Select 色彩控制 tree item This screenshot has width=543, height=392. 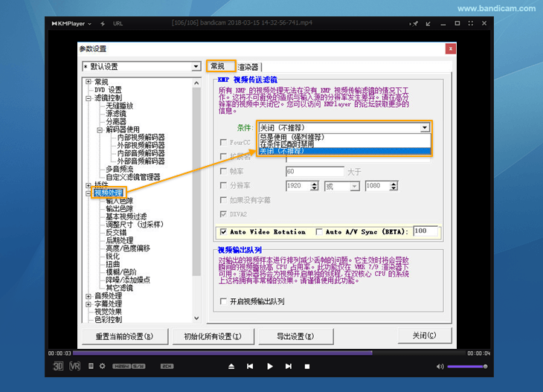pyautogui.click(x=108, y=319)
